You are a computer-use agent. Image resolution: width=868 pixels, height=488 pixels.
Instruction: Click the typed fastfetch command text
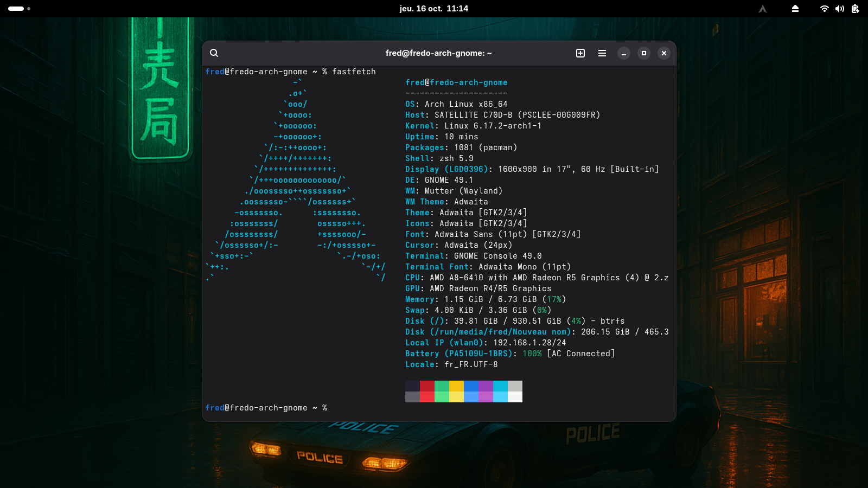coord(354,72)
